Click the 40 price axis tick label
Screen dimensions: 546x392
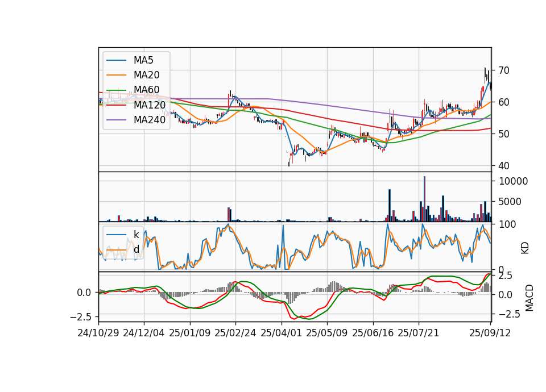click(504, 166)
